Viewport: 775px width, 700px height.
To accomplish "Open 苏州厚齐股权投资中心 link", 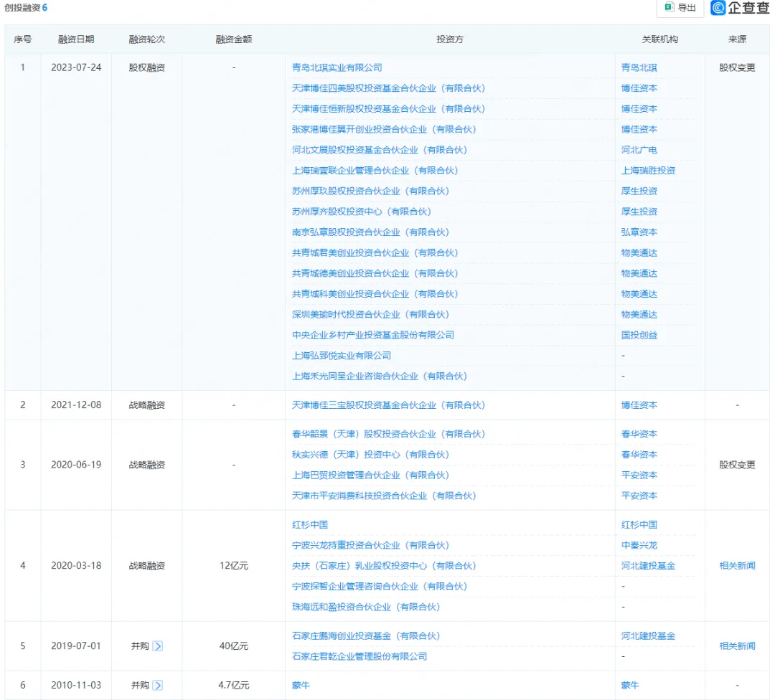I will [361, 212].
